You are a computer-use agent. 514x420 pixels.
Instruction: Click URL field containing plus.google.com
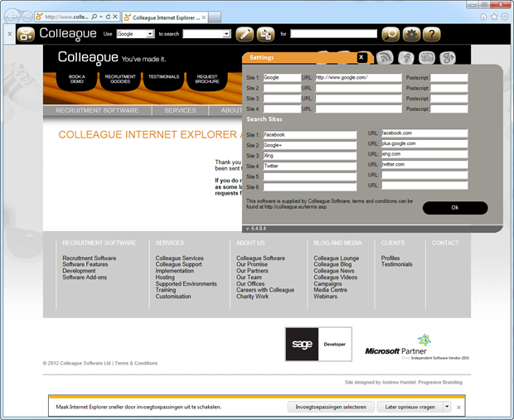[424, 143]
